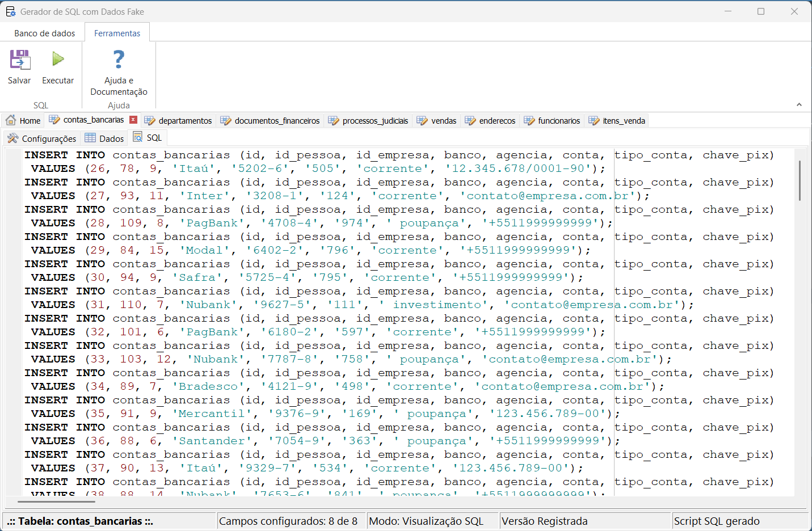Click the app icon in title bar

10,11
